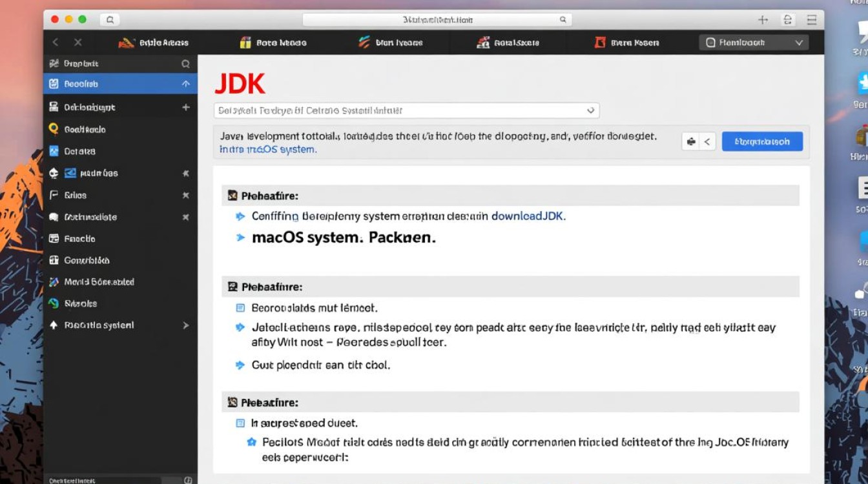Click the info icon at sidebar bottom right

(x=188, y=479)
